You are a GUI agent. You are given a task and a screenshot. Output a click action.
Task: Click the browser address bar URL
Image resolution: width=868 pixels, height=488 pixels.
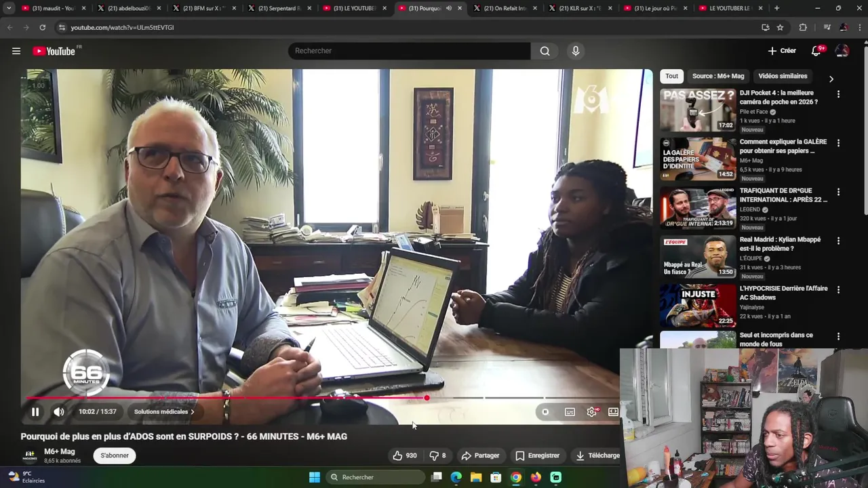(123, 27)
